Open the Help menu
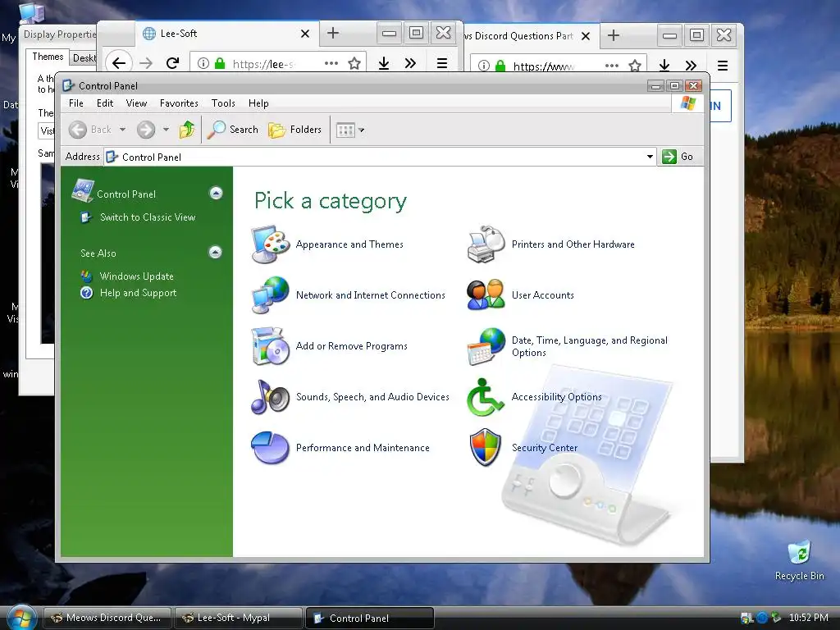Image resolution: width=840 pixels, height=630 pixels. (258, 103)
